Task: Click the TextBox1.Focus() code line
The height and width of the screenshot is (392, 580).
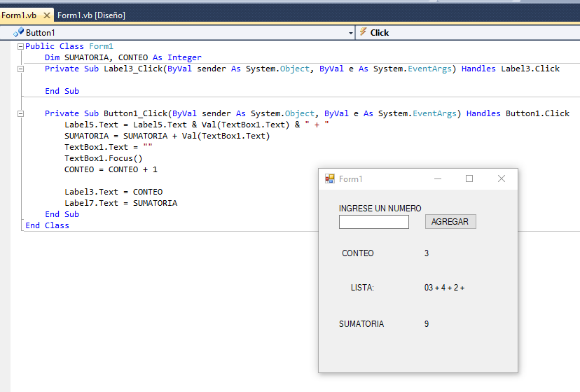Action: 104,158
